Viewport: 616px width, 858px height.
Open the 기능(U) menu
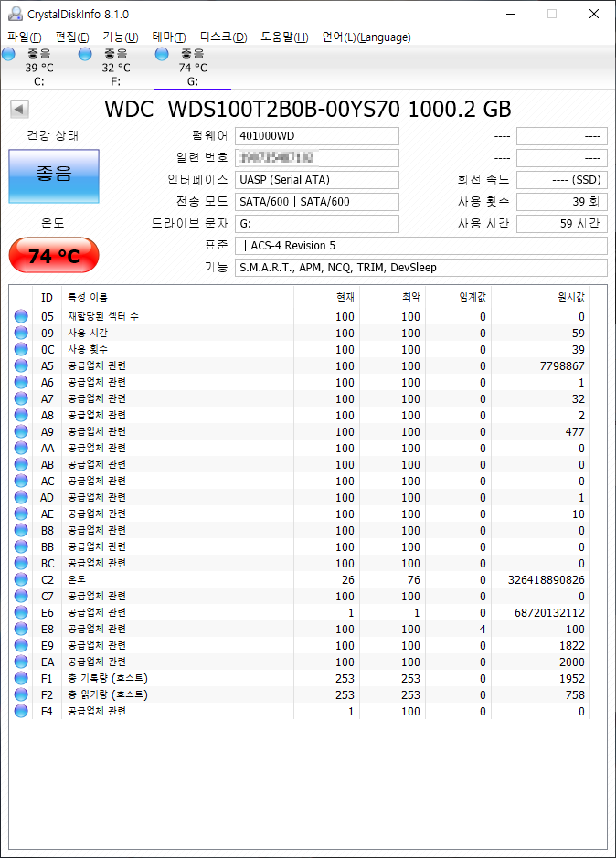pos(120,37)
